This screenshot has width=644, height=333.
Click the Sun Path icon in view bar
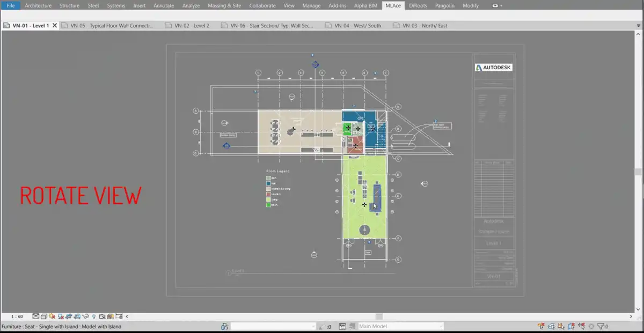[x=52, y=316]
